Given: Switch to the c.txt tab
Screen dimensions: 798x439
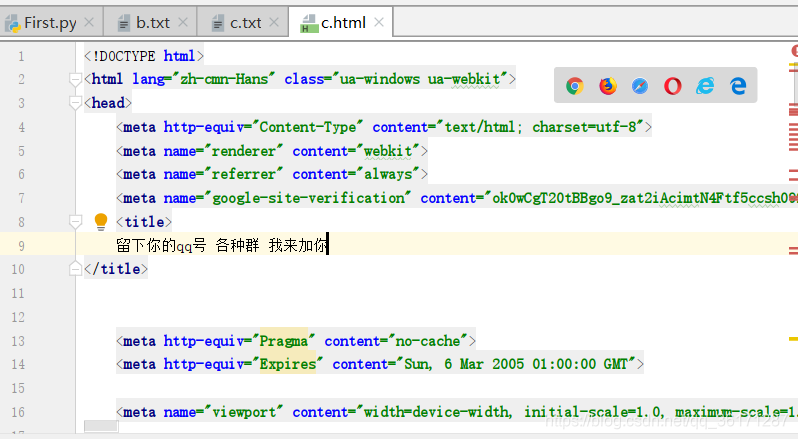Looking at the screenshot, I should tap(245, 23).
